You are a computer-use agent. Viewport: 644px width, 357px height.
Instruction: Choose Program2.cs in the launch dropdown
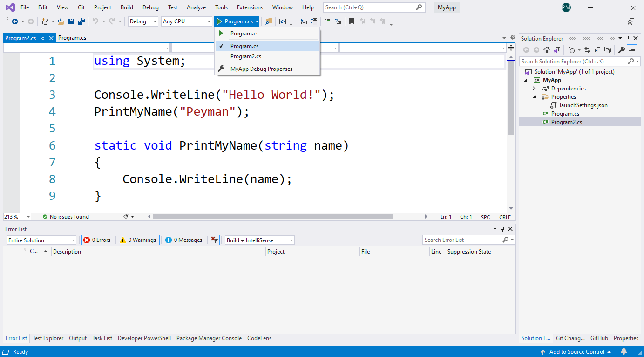click(x=267, y=56)
